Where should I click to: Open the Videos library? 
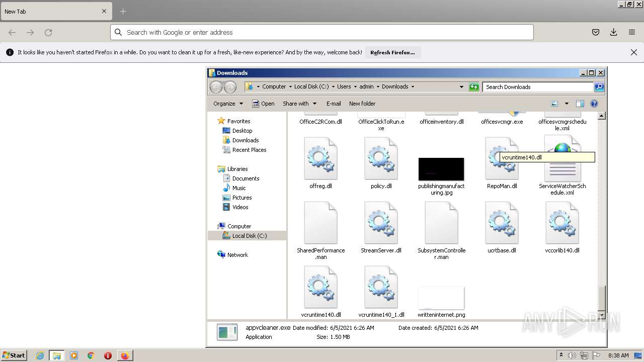click(x=240, y=207)
